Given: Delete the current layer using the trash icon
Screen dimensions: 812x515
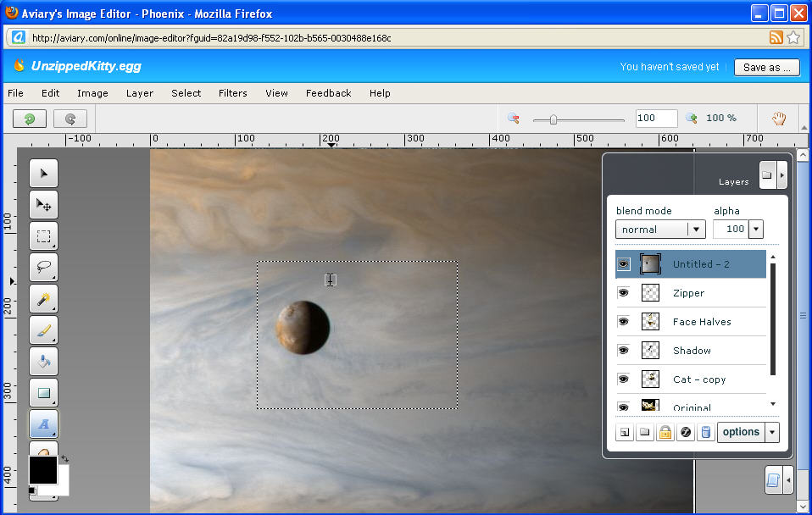Looking at the screenshot, I should click(x=705, y=432).
